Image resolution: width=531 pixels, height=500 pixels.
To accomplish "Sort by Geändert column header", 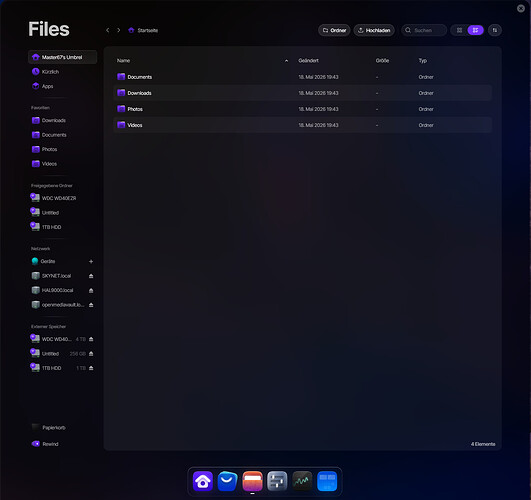I will [309, 61].
